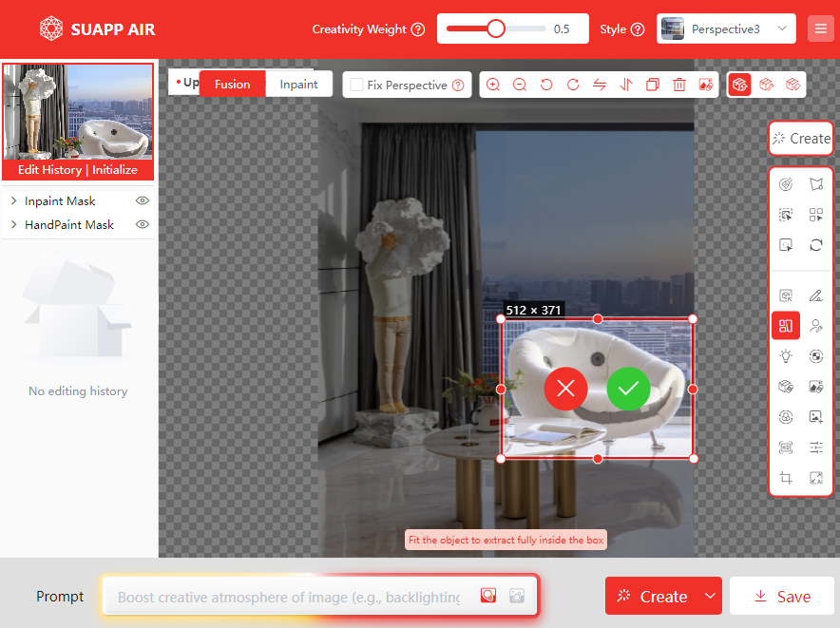The height and width of the screenshot is (628, 840).
Task: Click the zoom in magnifier icon
Action: point(493,85)
